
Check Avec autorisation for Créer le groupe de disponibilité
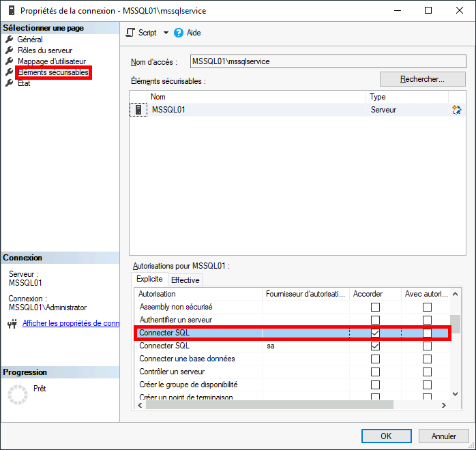click(x=427, y=385)
